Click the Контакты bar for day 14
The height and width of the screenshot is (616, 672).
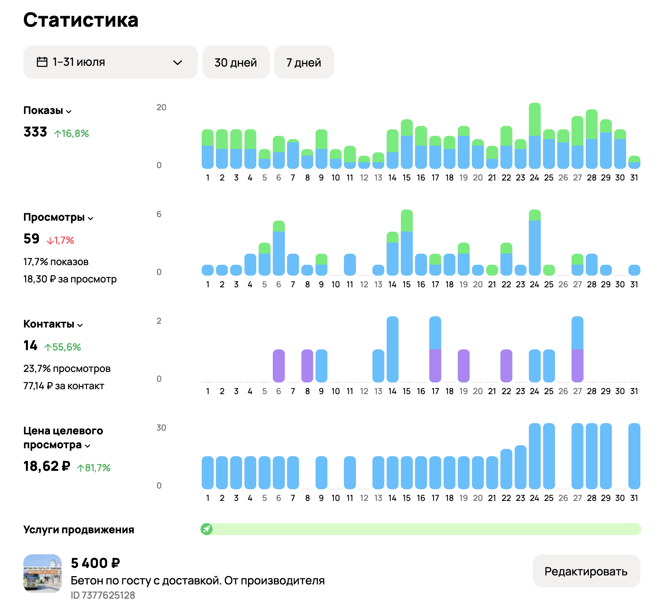coord(392,349)
